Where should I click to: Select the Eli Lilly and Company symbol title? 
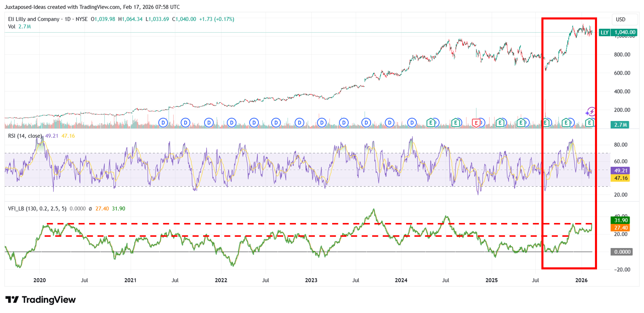(x=34, y=19)
